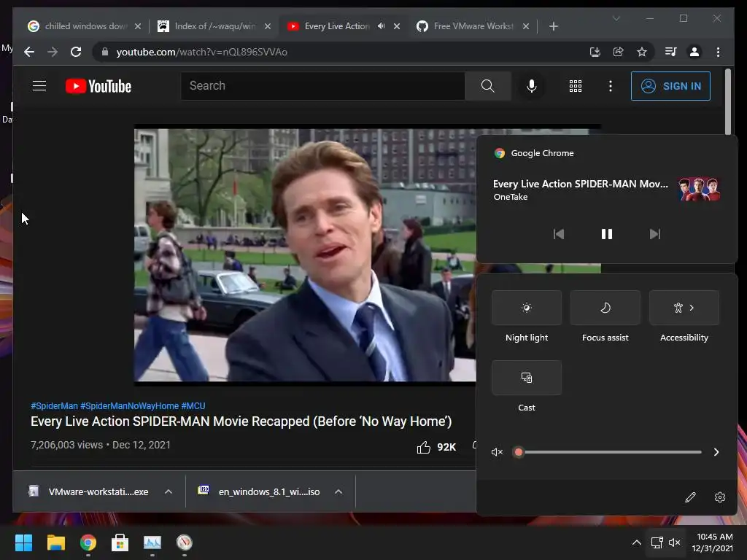
Task: Go to YouTube home logo
Action: [x=98, y=86]
